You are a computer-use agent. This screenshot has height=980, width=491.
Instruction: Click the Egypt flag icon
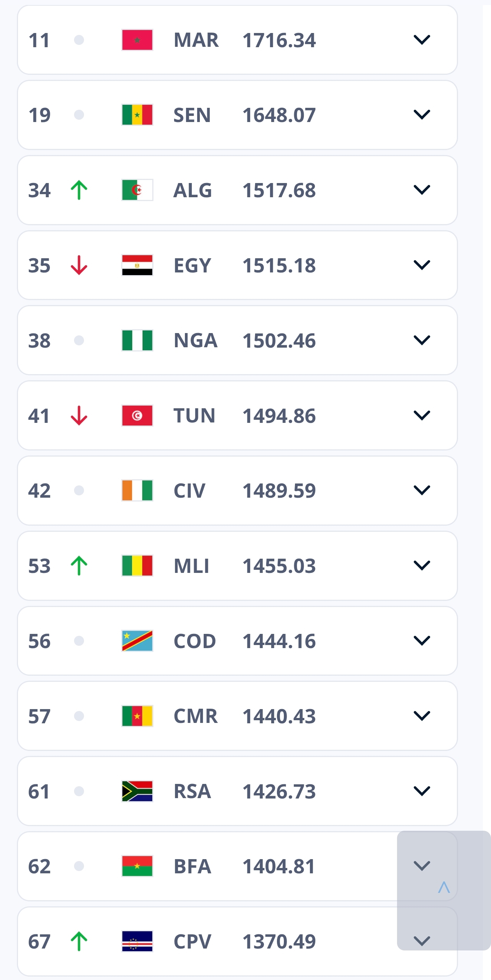click(x=137, y=264)
